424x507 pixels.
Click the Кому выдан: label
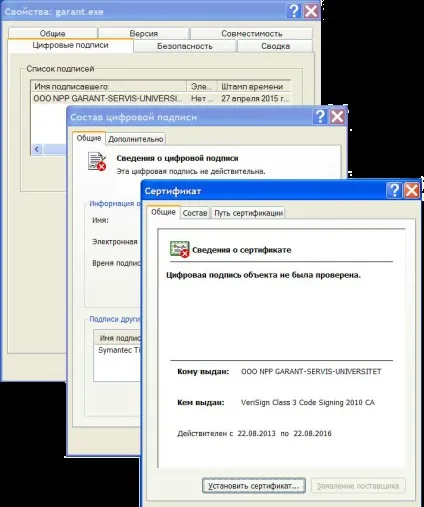pyautogui.click(x=203, y=371)
